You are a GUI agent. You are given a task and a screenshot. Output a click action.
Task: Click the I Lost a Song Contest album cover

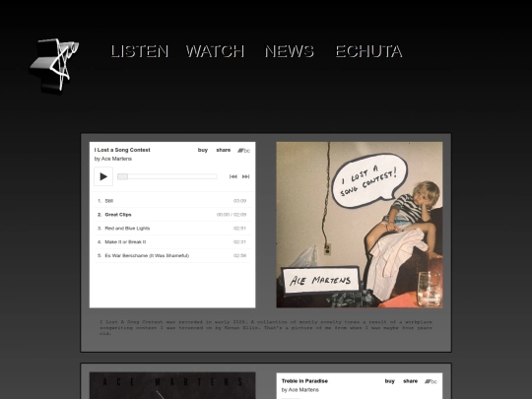[360, 225]
